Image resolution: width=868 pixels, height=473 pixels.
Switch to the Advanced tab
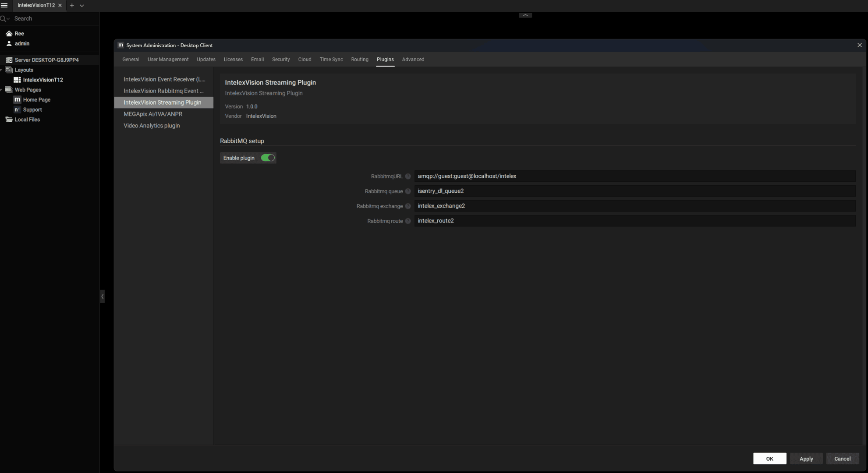(x=413, y=60)
